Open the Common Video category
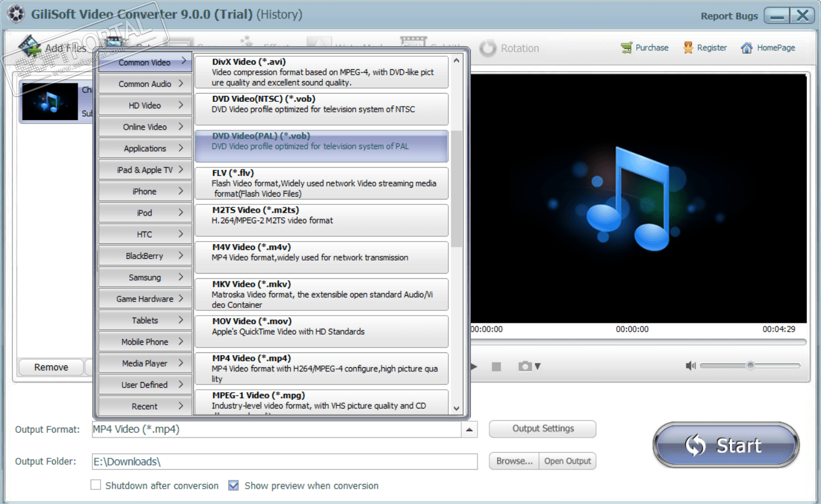This screenshot has width=821, height=504. coord(145,62)
